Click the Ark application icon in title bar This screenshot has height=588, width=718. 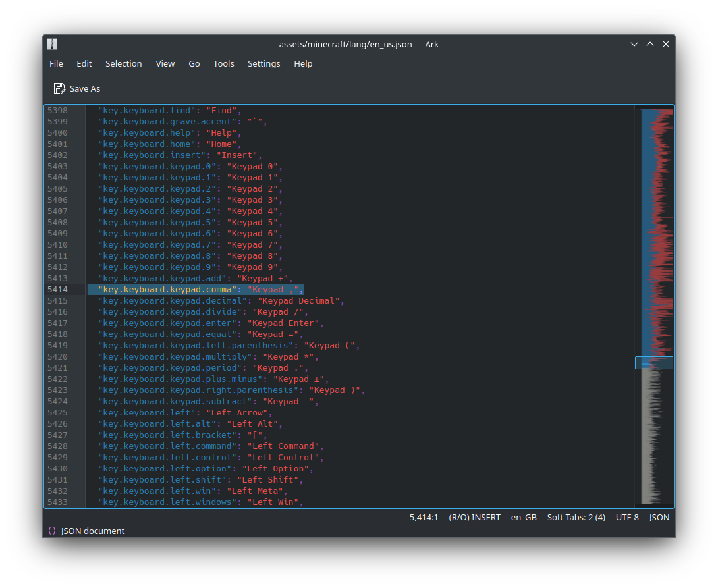coord(52,44)
